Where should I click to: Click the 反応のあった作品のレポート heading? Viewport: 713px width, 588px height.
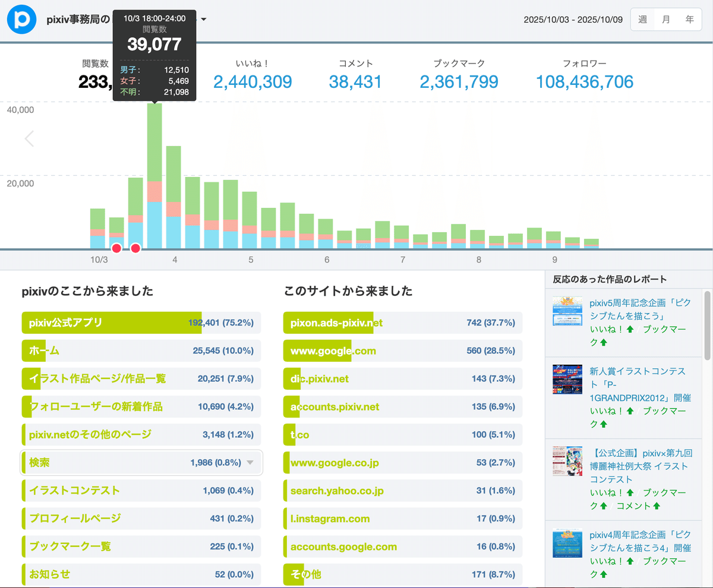click(610, 279)
